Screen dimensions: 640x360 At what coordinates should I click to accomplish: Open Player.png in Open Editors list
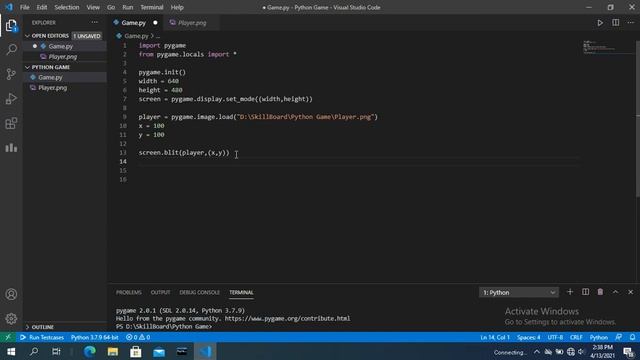click(x=65, y=57)
